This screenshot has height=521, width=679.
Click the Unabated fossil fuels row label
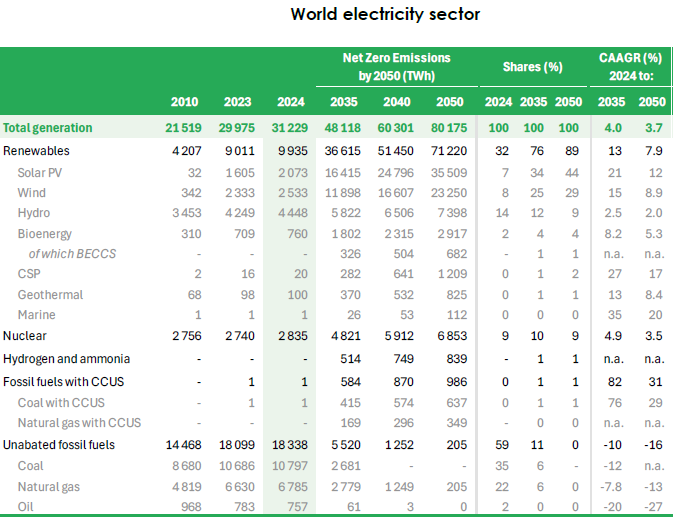(x=59, y=444)
